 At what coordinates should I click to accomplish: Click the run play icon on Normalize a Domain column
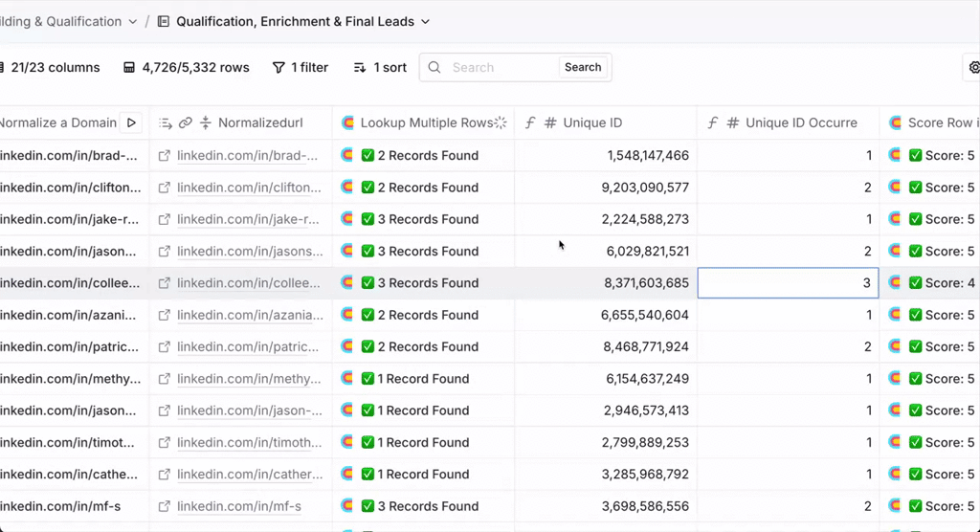(132, 122)
